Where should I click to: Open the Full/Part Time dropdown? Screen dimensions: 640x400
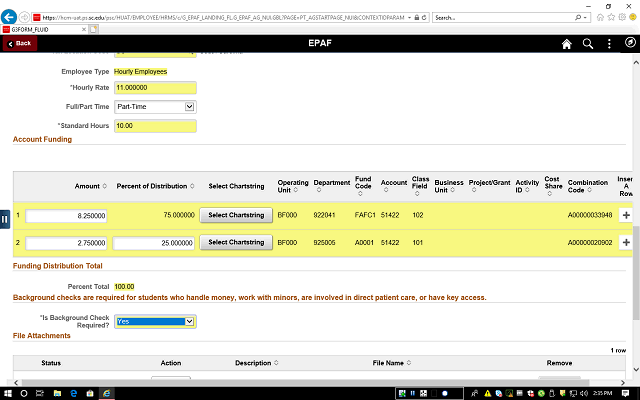coord(154,106)
